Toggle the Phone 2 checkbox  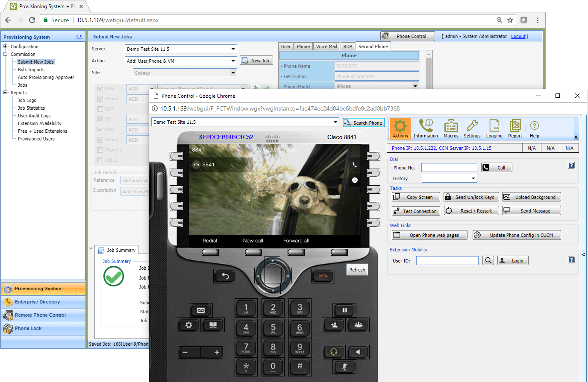click(x=100, y=140)
